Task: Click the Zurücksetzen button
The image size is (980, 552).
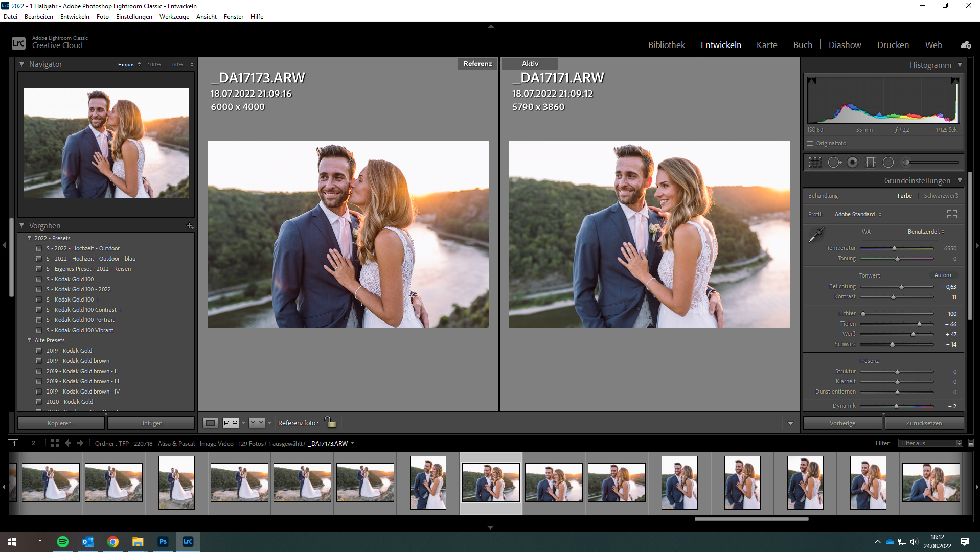Action: 923,423
